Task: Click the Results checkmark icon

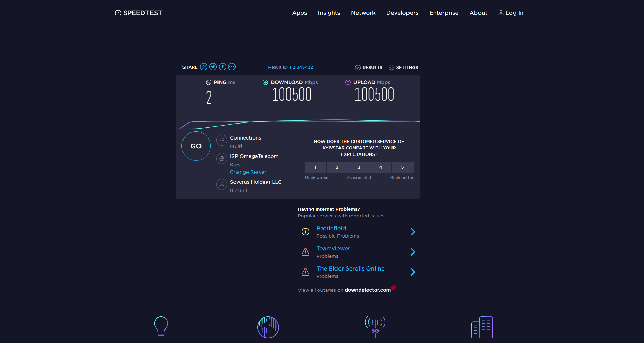Action: coord(358,68)
